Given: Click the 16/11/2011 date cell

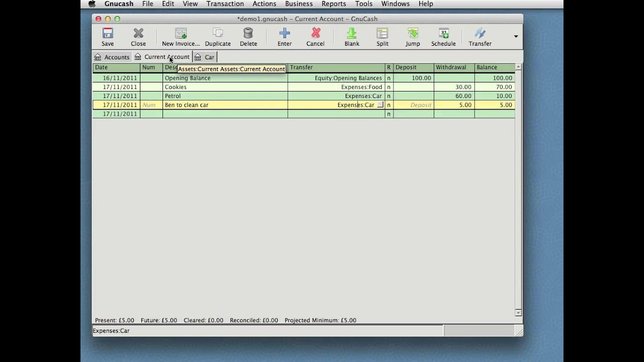Looking at the screenshot, I should coord(116,78).
